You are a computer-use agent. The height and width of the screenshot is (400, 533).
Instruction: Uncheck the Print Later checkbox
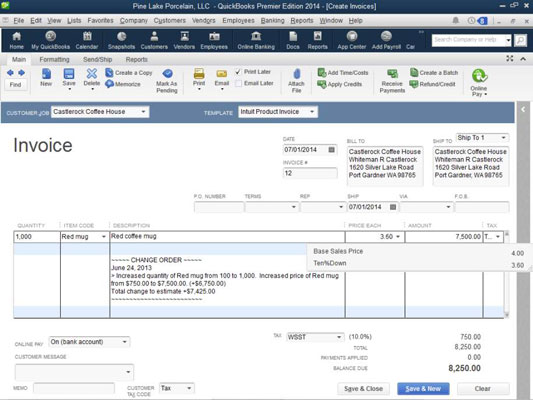pyautogui.click(x=238, y=72)
